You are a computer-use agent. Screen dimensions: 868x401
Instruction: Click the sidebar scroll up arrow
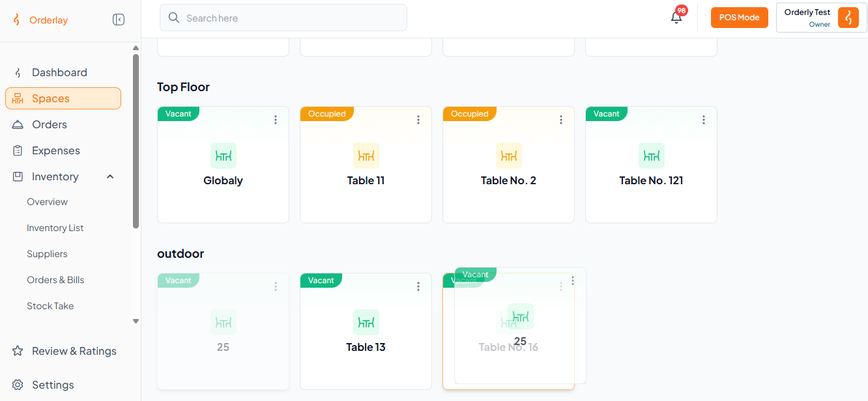[x=136, y=48]
